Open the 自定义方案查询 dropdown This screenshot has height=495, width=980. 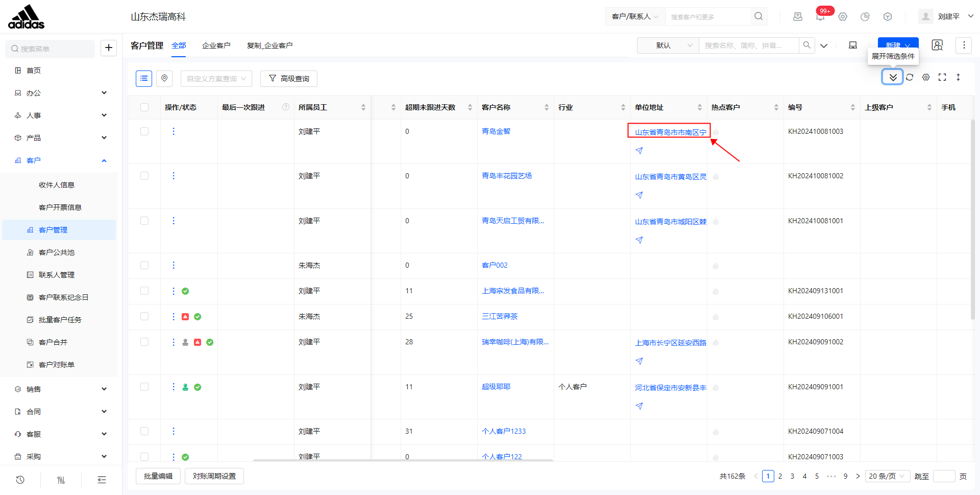(x=216, y=79)
